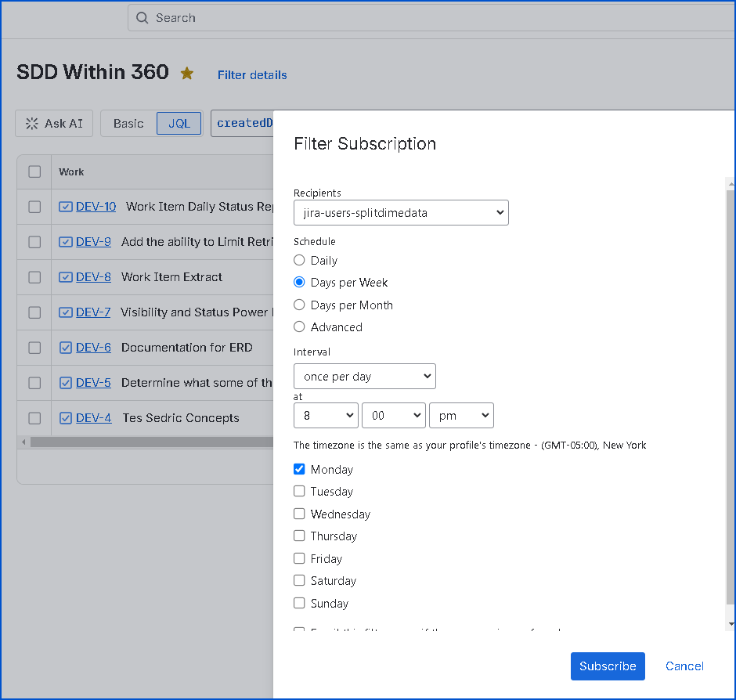Screen dimensions: 736x700
Task: Enable the Wednesday checkbox
Action: pos(299,514)
